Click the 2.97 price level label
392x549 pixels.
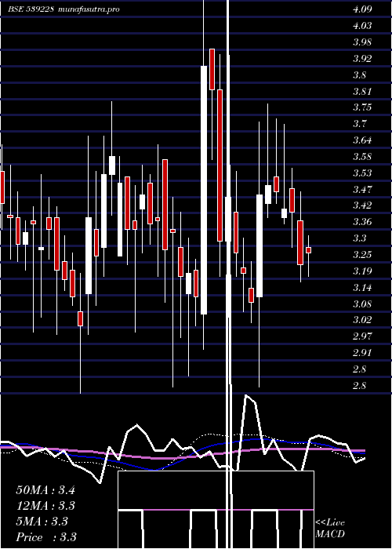coord(362,336)
